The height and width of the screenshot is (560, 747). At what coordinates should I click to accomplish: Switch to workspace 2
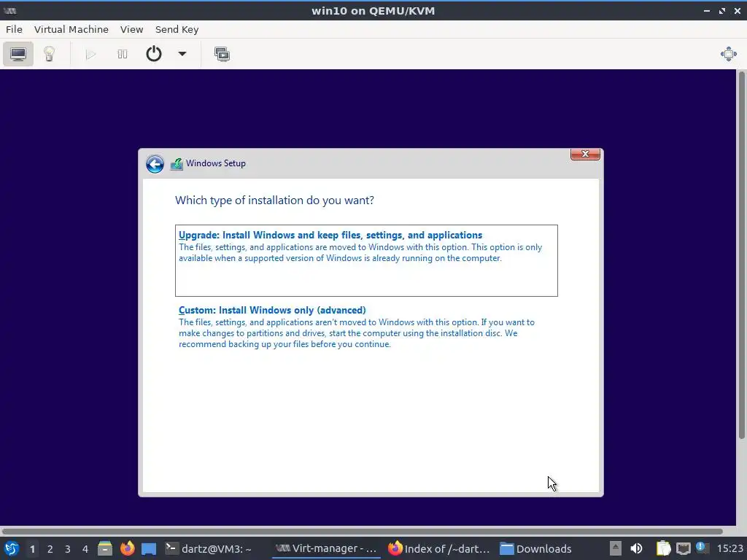[50, 549]
